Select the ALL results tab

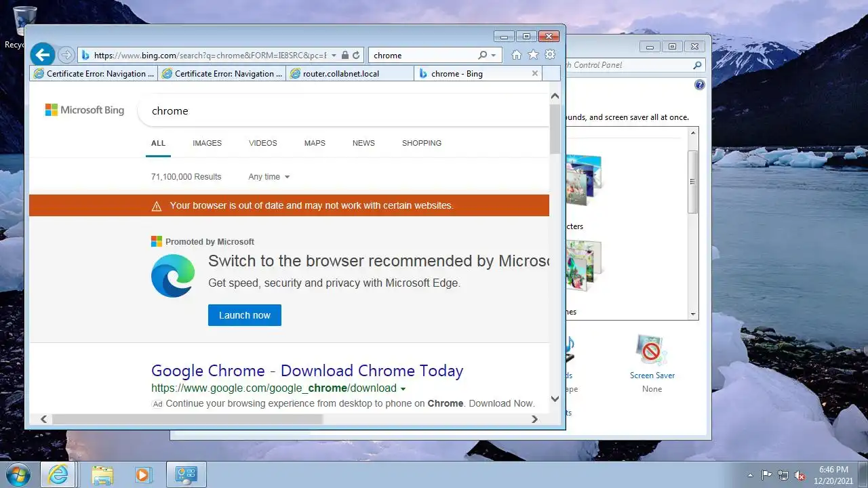tap(158, 143)
